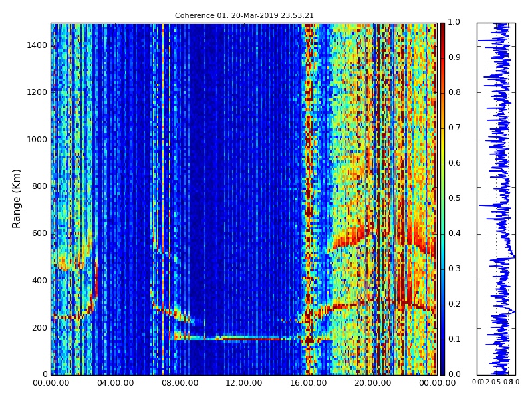Image resolution: width=532 pixels, height=399 pixels.
Task: Click the 12:00:00 time axis label
Action: (244, 383)
